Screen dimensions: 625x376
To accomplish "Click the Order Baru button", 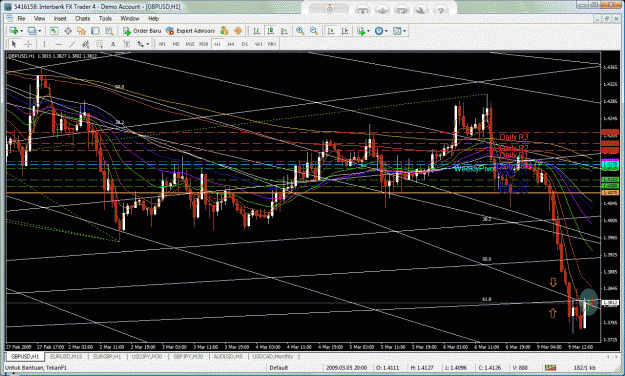I will tap(142, 31).
